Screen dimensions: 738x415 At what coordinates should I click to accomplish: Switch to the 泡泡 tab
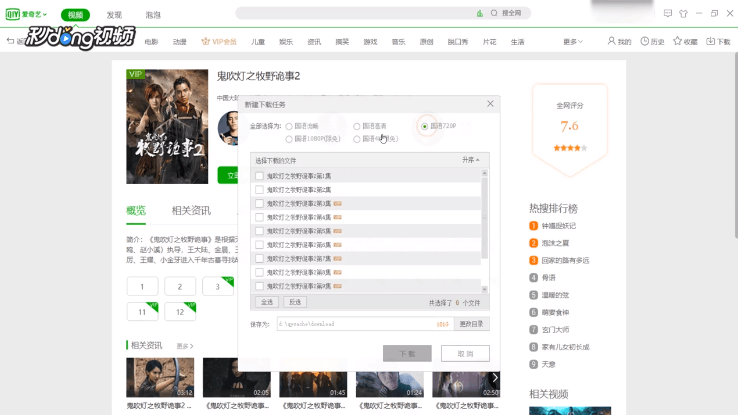pos(153,15)
